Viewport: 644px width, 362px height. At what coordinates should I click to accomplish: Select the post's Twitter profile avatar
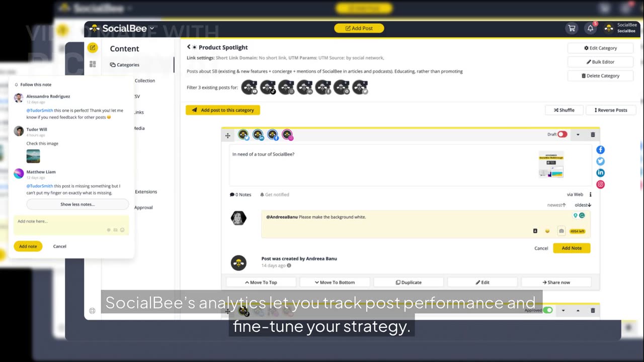(x=244, y=135)
